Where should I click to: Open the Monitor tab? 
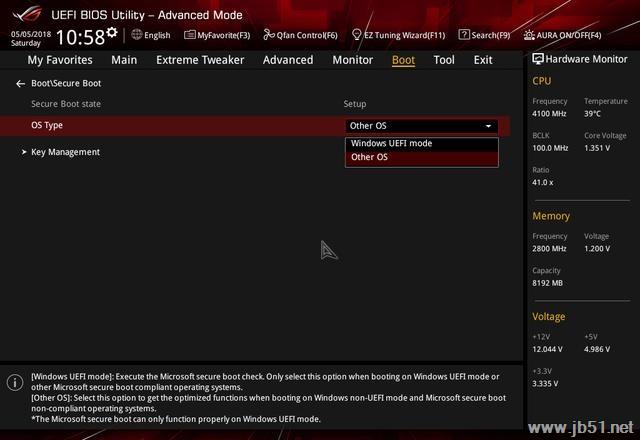coord(353,60)
